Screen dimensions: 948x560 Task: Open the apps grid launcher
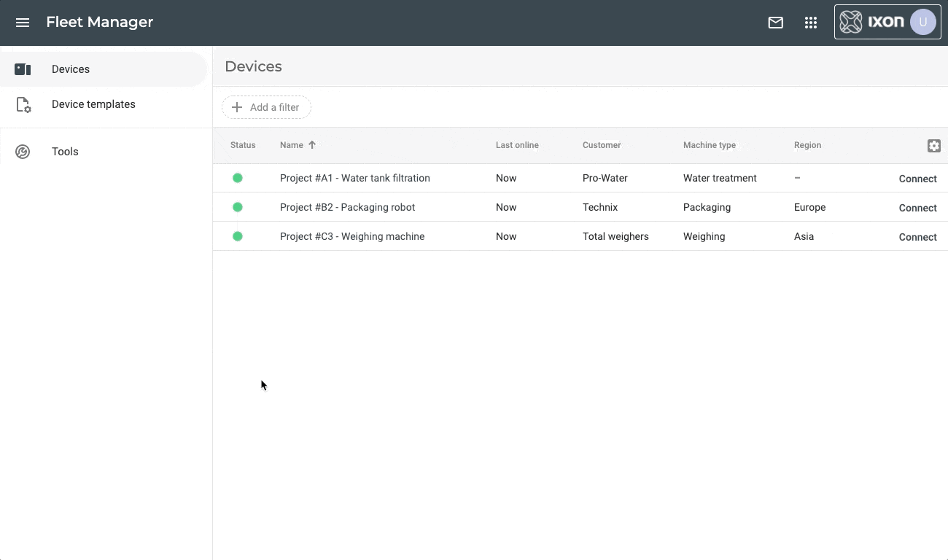tap(810, 23)
